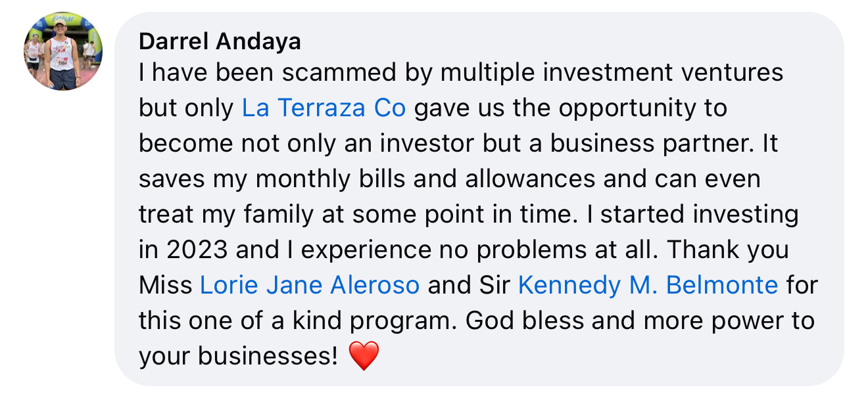The height and width of the screenshot is (398, 868).
Task: Visit Lorie Jane Aleroso's tagged profile
Action: (309, 285)
